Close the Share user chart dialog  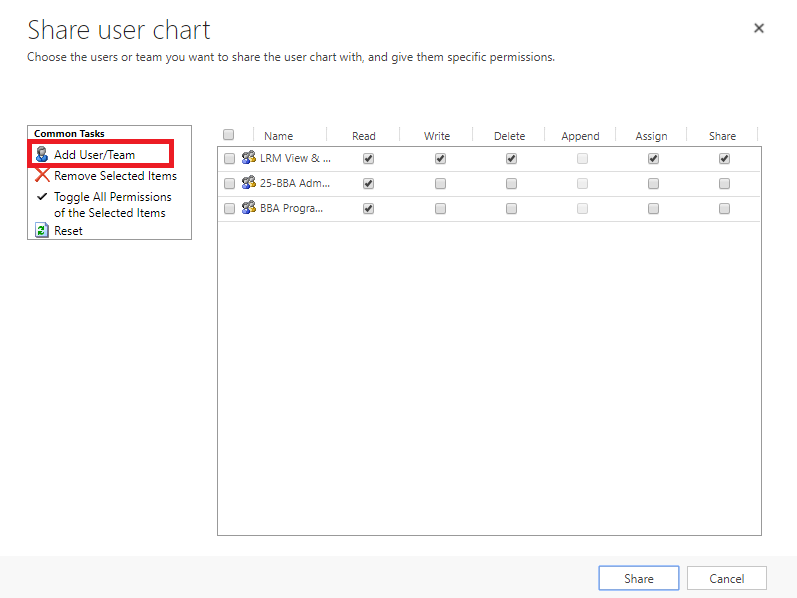(x=759, y=28)
